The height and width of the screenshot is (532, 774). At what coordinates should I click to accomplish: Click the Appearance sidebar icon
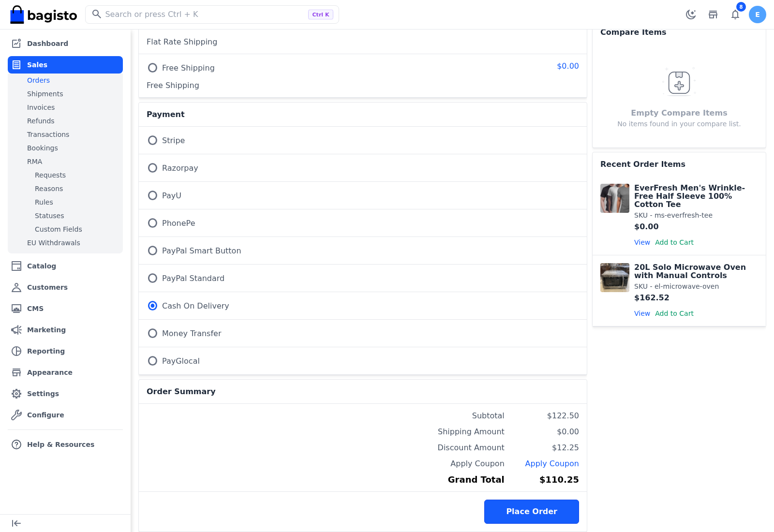coord(16,372)
